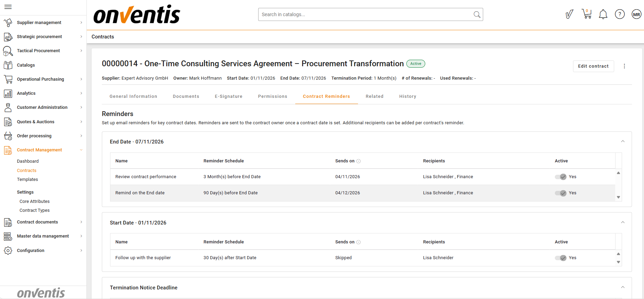Switch to the General Information tab
The height and width of the screenshot is (299, 644).
coord(133,96)
